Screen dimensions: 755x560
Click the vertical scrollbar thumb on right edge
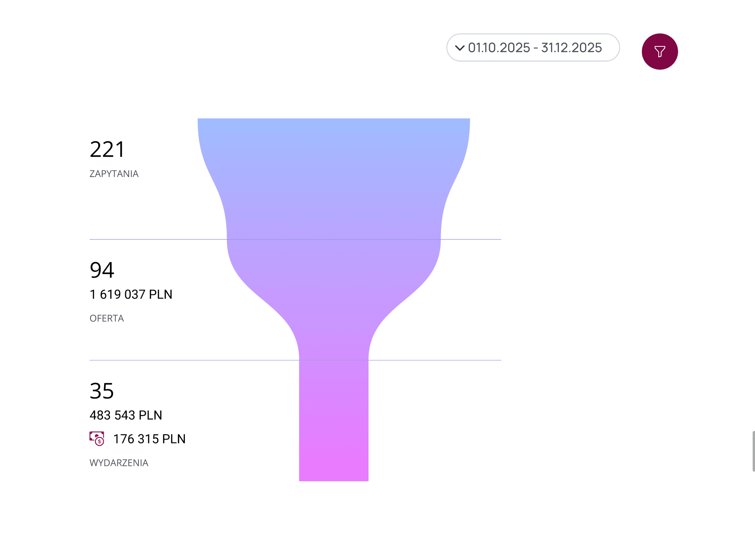point(753,451)
